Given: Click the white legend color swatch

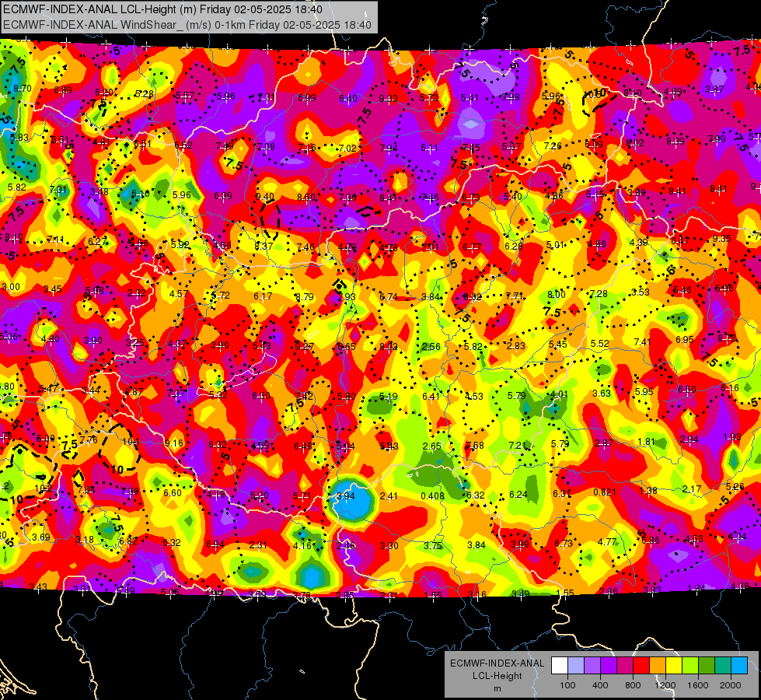Looking at the screenshot, I should click(560, 665).
